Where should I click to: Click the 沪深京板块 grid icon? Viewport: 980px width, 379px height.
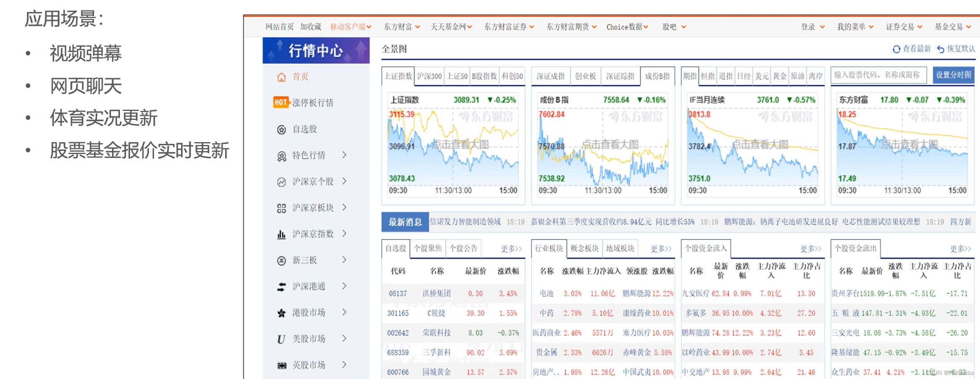281,208
